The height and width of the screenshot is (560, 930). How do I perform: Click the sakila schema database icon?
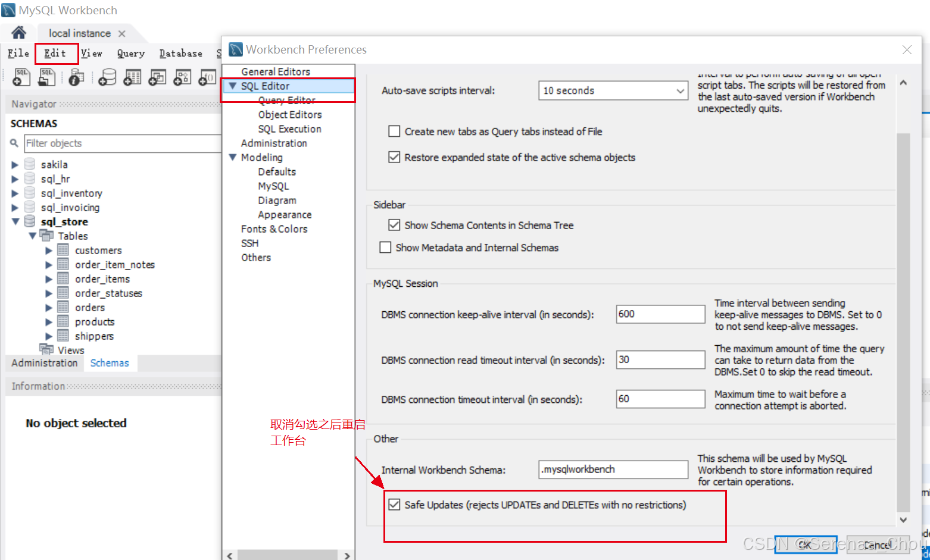pos(30,164)
